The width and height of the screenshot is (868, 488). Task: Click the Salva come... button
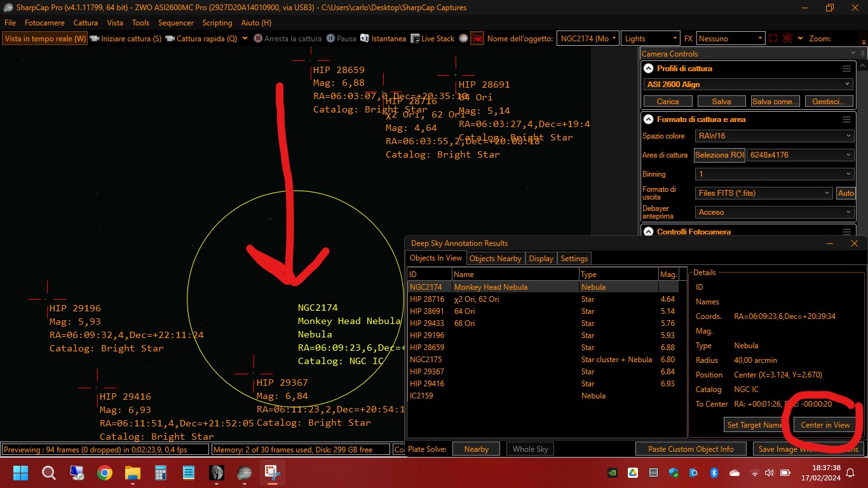pos(775,102)
